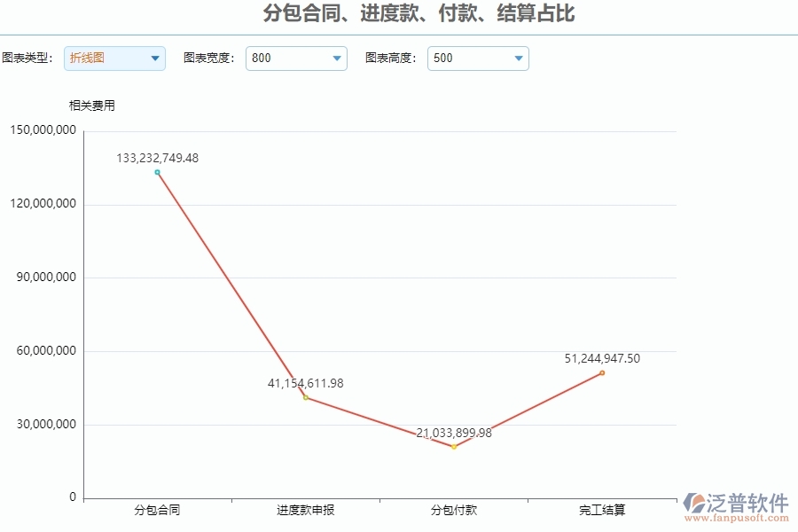Click the 完工结算 data point marker
The height and width of the screenshot is (532, 798).
pos(602,373)
